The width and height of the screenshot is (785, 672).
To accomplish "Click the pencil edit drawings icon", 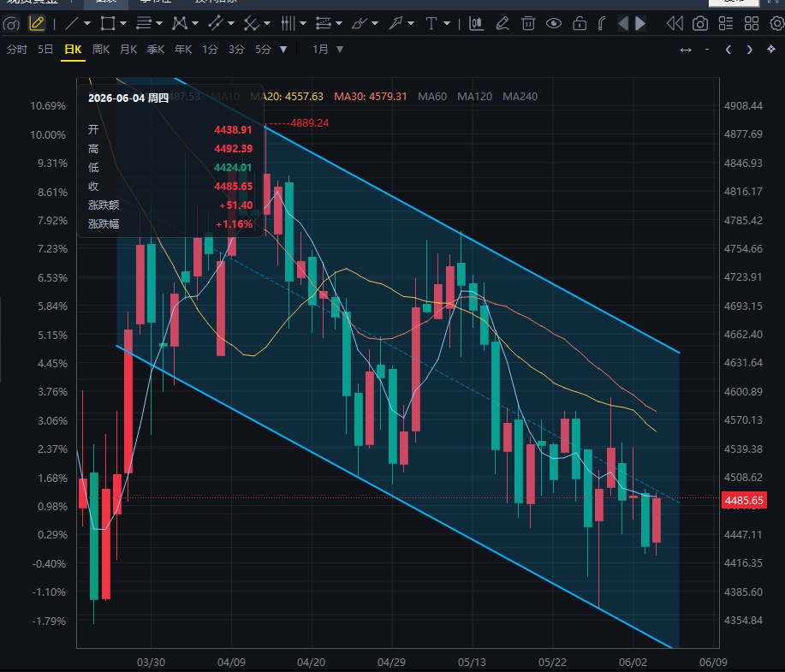I will coord(503,23).
